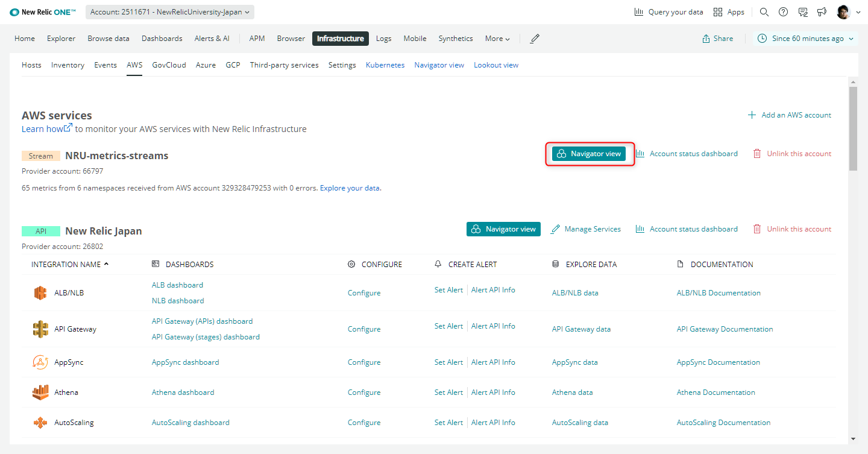Click chart icon of New Relic Japan status dashboard

pos(640,229)
